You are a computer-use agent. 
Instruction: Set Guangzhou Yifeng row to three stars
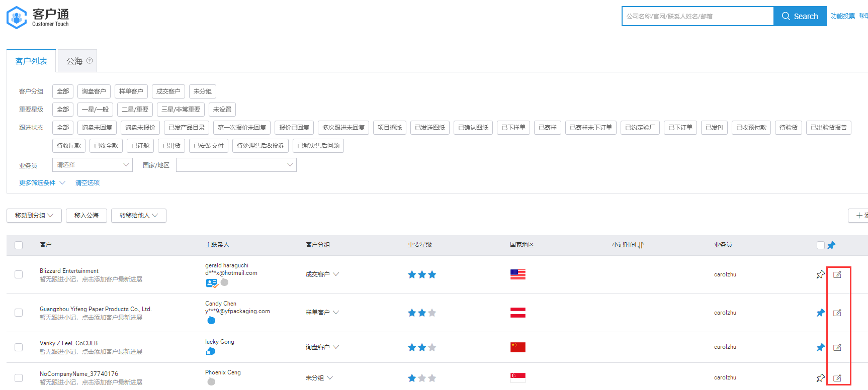click(x=432, y=313)
